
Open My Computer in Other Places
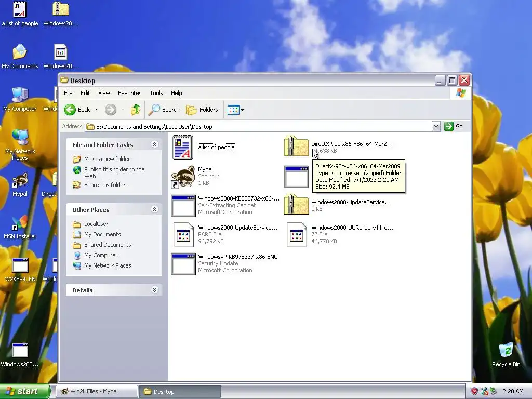point(100,255)
